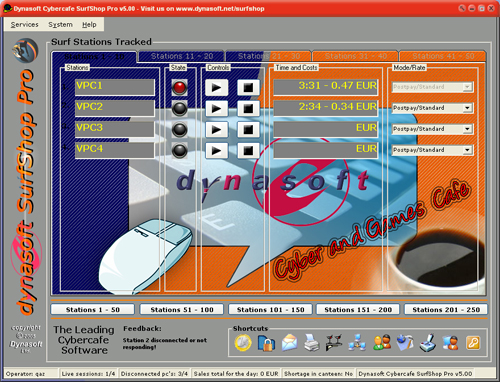Viewport: 500px width, 382px height.
Task: Click the dark state light of VPC3
Action: [179, 130]
